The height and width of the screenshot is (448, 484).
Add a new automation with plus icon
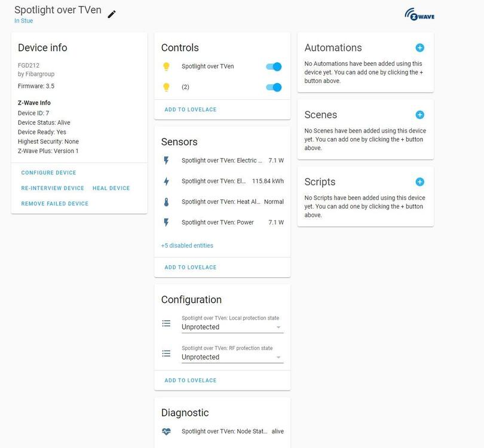pos(419,48)
